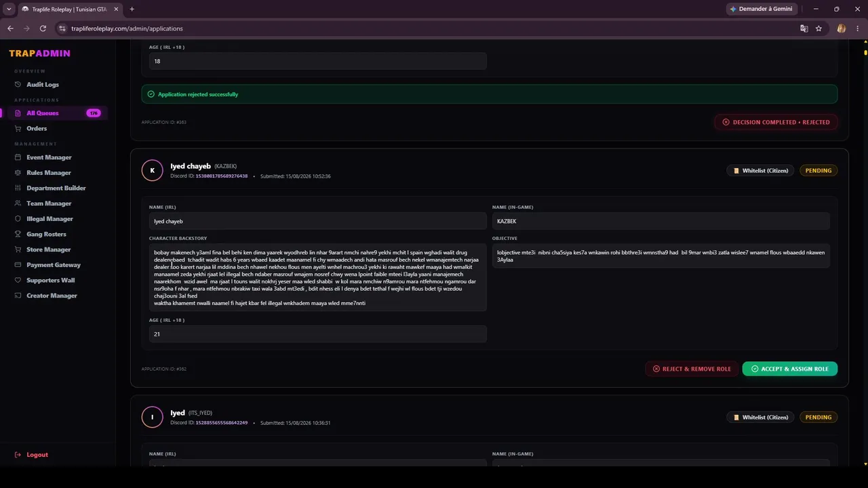Screen dimensions: 868x488
Task: Click the Illegal Manager shield icon
Action: [18, 219]
